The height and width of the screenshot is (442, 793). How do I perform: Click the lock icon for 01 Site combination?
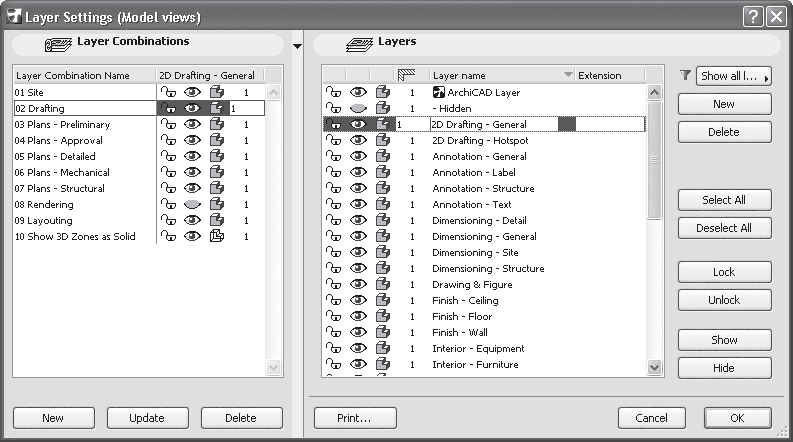pos(169,92)
